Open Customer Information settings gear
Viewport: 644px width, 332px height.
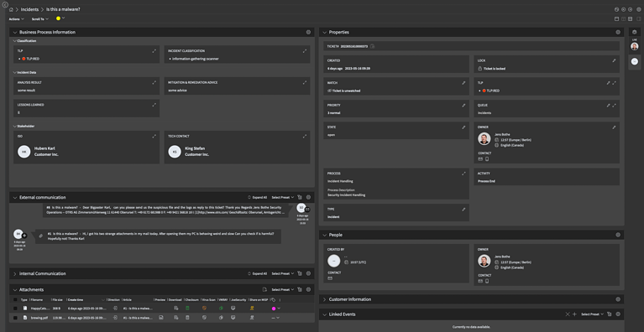tap(618, 299)
